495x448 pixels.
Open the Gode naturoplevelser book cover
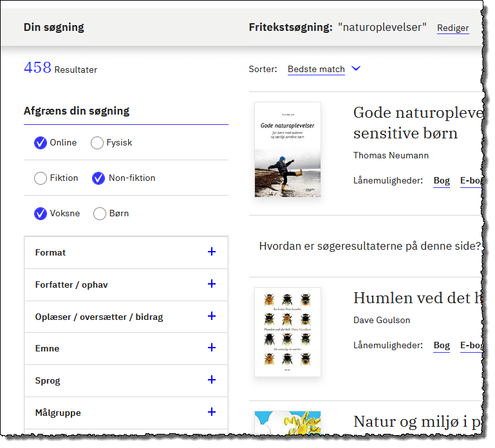288,149
